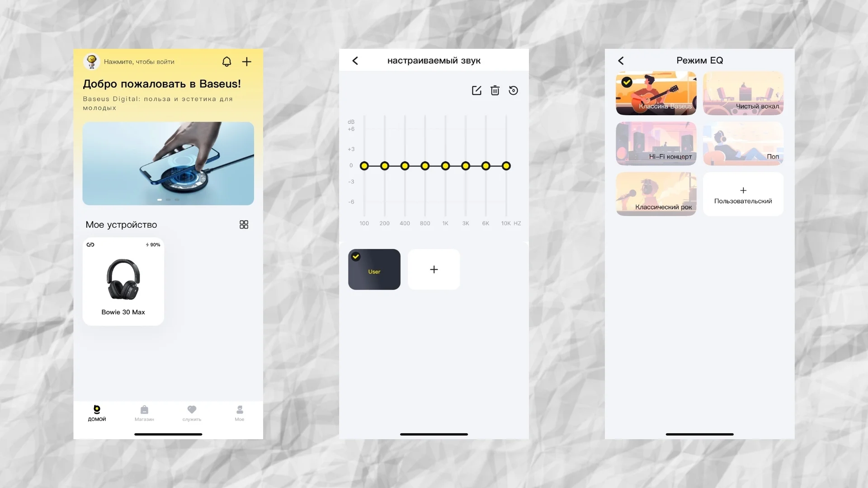The height and width of the screenshot is (488, 868).
Task: Click the edit icon for custom EQ
Action: (x=476, y=90)
